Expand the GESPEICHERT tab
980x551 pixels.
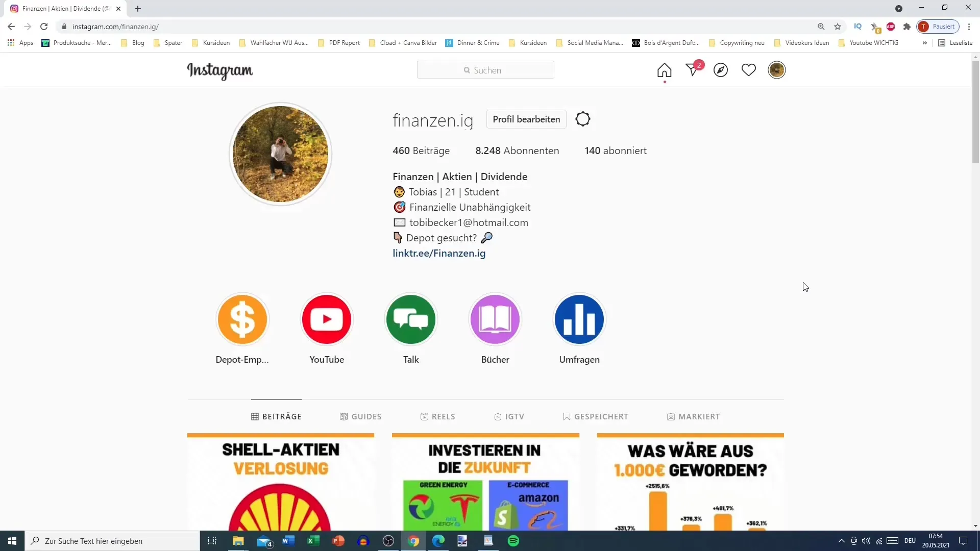[596, 416]
